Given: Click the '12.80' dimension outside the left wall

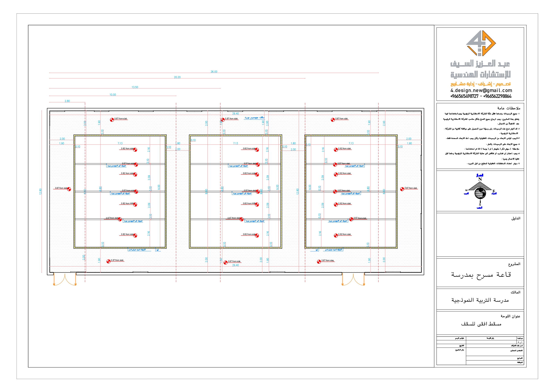Looking at the screenshot, I should pyautogui.click(x=40, y=191).
